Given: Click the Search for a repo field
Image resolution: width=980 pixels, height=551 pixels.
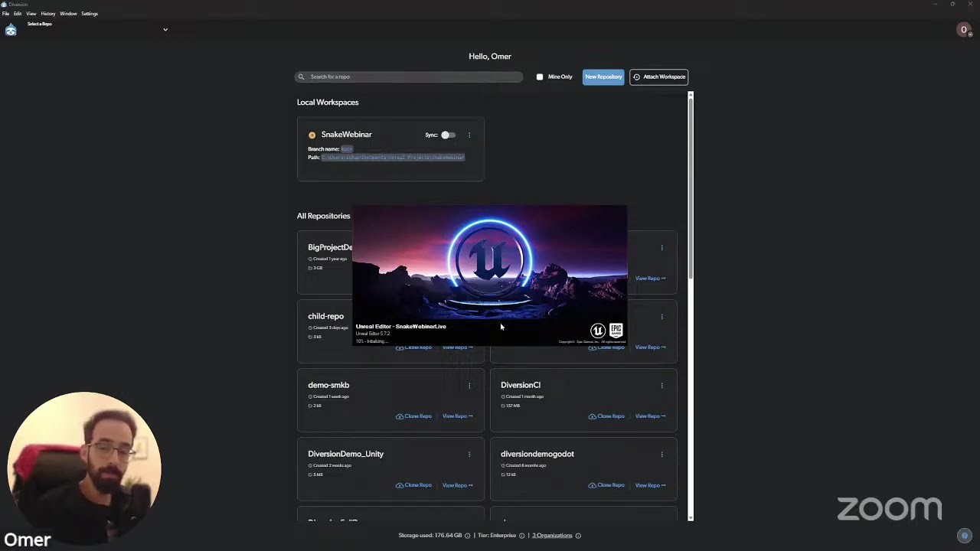Looking at the screenshot, I should pyautogui.click(x=410, y=77).
